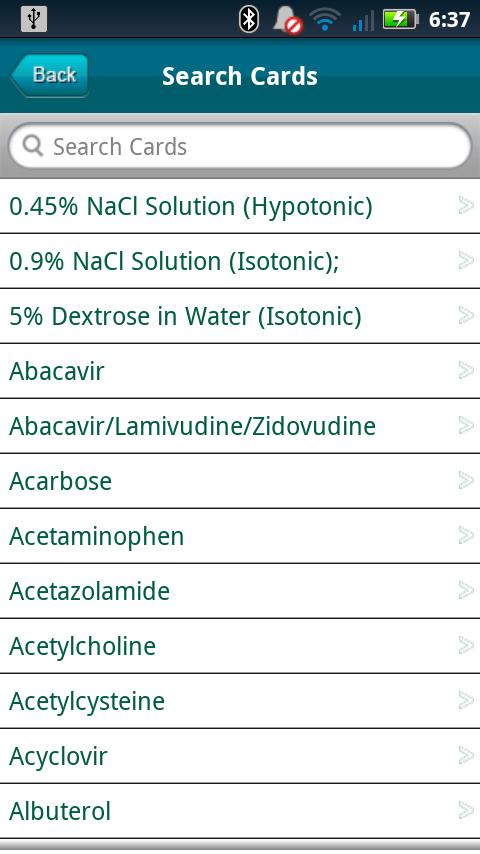The width and height of the screenshot is (480, 854).
Task: Open the Acetylcysteine drug card
Action: tap(240, 701)
